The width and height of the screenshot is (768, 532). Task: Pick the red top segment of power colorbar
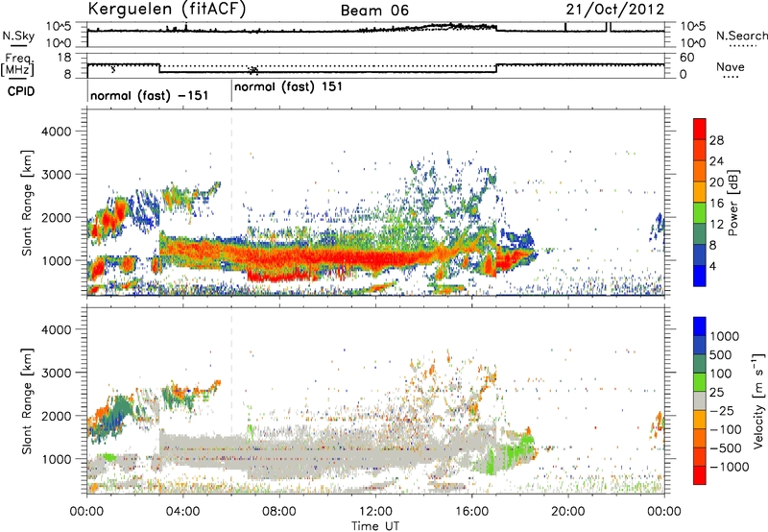click(700, 129)
